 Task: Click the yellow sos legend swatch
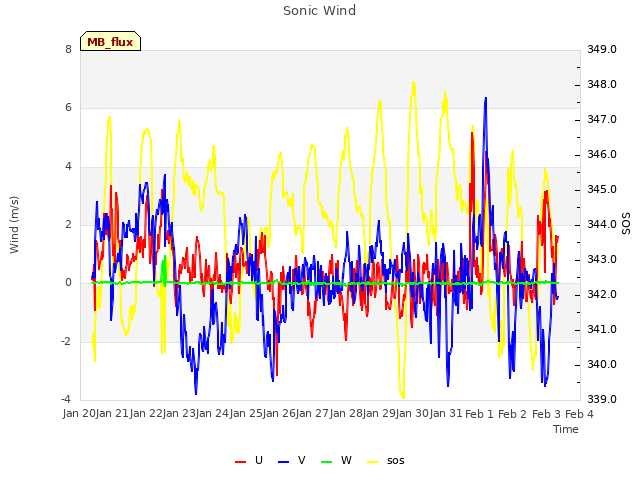[373, 462]
